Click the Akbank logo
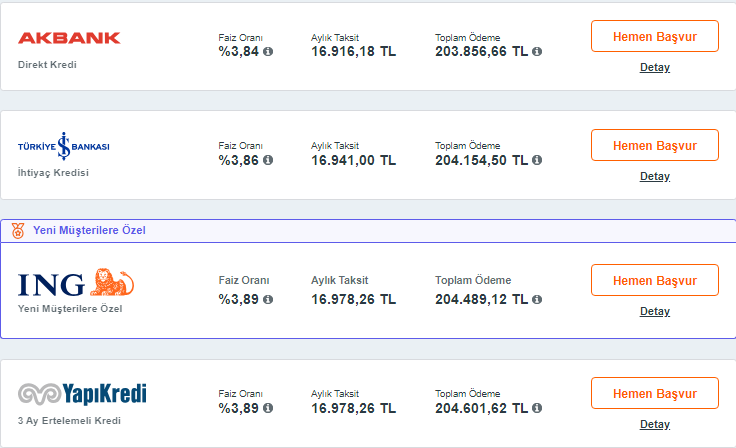736x448 pixels. click(x=69, y=38)
